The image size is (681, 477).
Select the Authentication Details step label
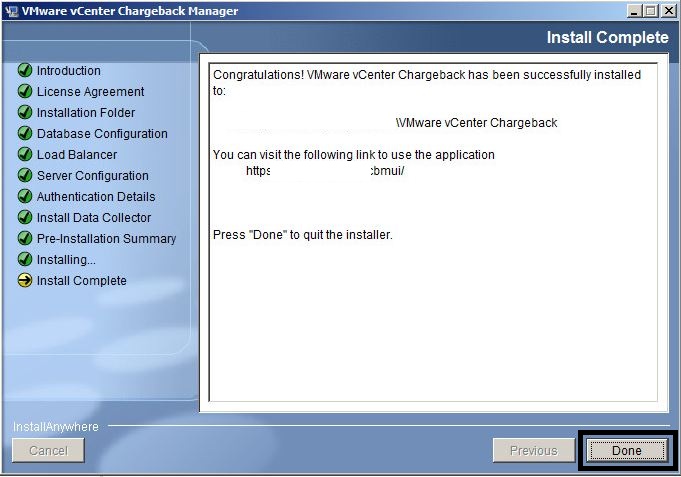96,197
